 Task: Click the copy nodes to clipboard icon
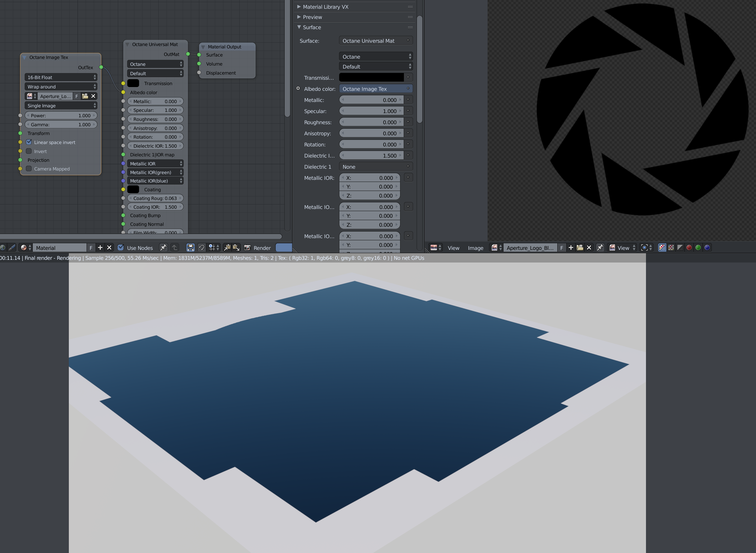227,248
